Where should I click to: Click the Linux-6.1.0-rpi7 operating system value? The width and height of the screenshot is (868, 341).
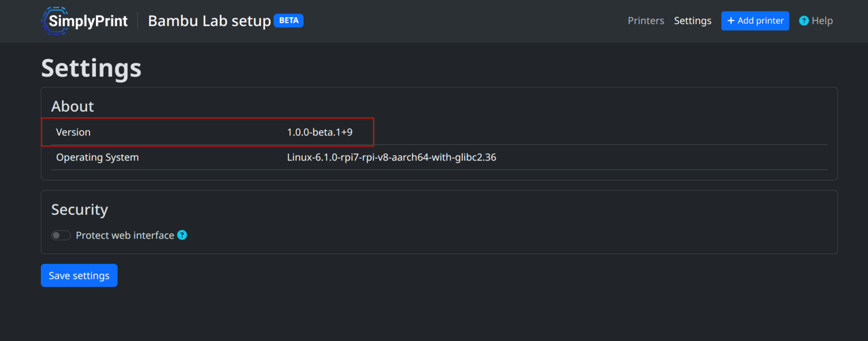[392, 157]
